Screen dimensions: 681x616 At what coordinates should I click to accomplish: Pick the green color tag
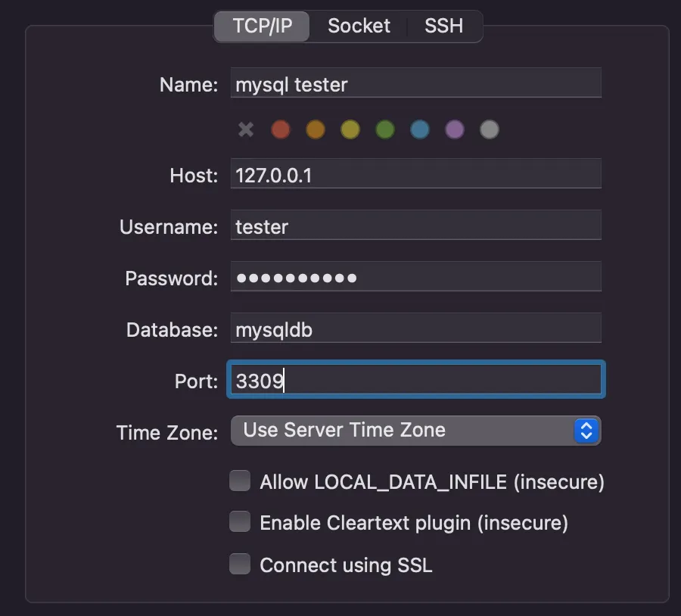385,129
